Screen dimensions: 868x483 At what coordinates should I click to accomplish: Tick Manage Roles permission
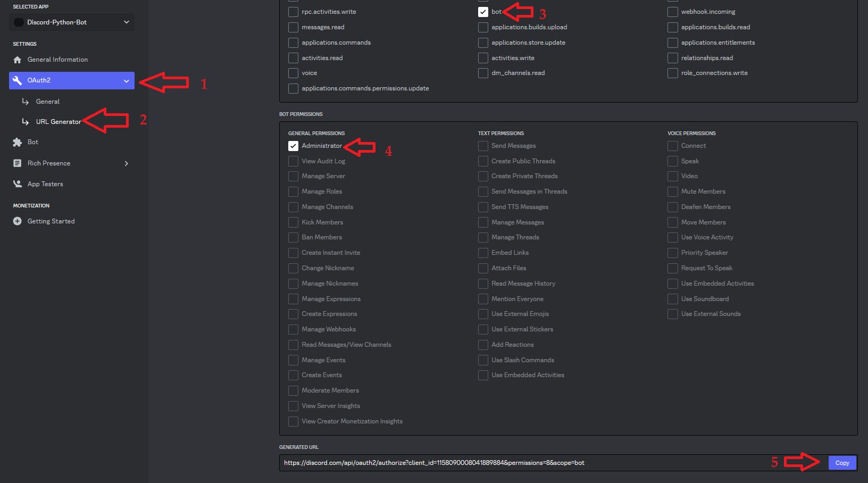pos(293,191)
